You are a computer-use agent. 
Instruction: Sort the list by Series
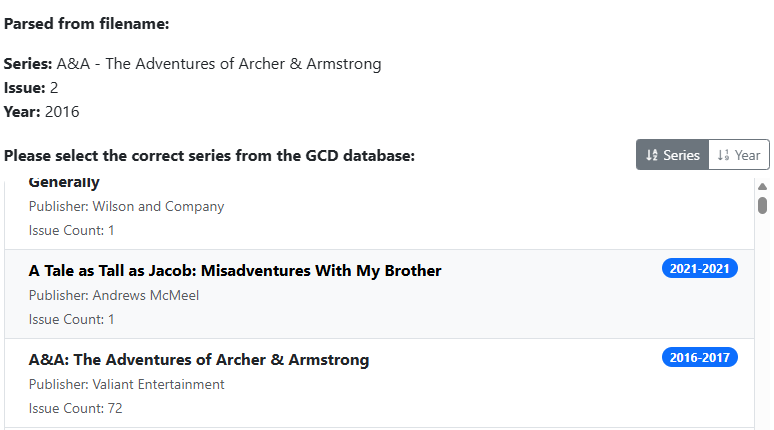672,155
